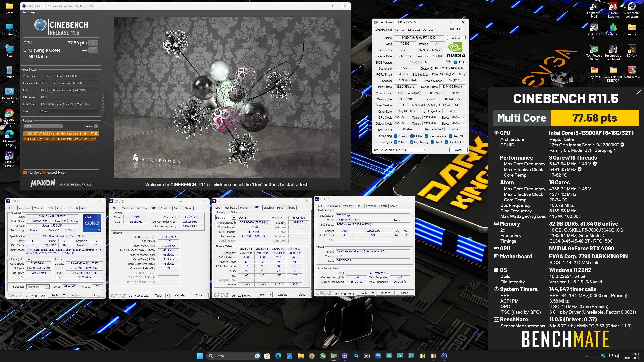Viewport: 644px width, 362px height.
Task: Open 3DMark desktop shortcut
Action: point(632,51)
